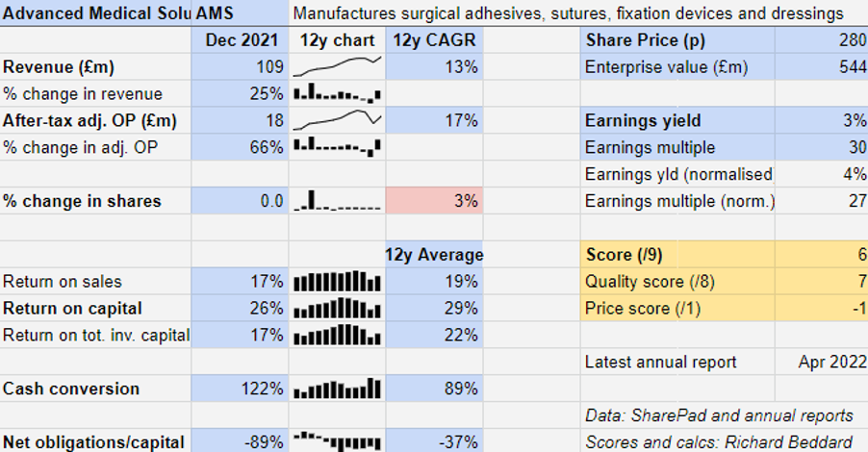Click the Return on sales bar sparkline
This screenshot has height=452, width=868.
point(337,282)
